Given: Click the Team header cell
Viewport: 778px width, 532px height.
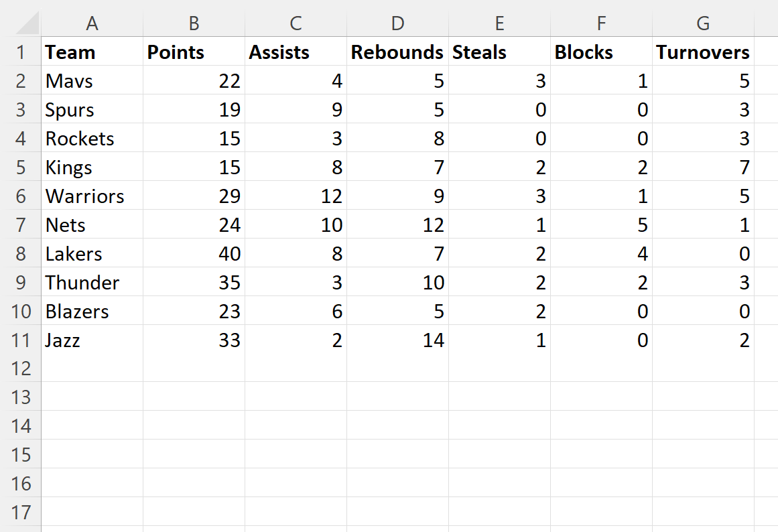Looking at the screenshot, I should [92, 52].
